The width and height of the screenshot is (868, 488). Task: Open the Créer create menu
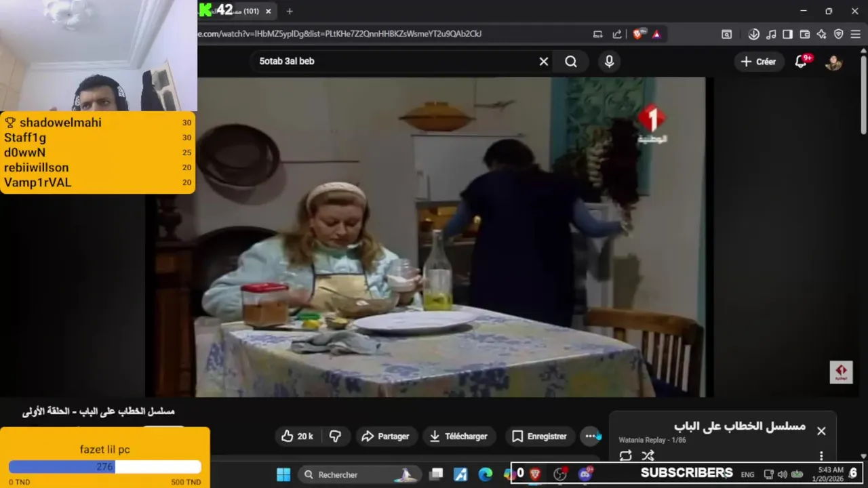(x=758, y=62)
